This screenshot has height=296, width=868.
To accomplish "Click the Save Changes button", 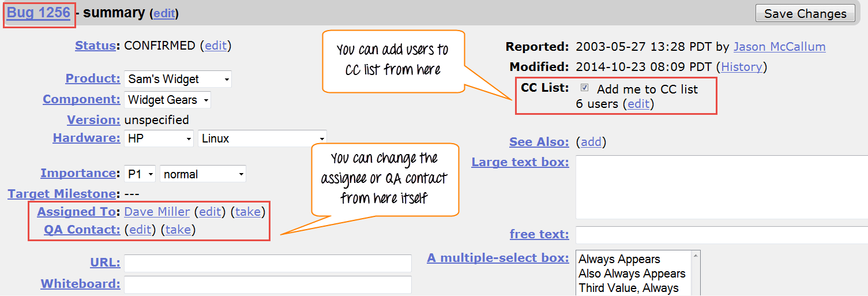I will point(805,14).
